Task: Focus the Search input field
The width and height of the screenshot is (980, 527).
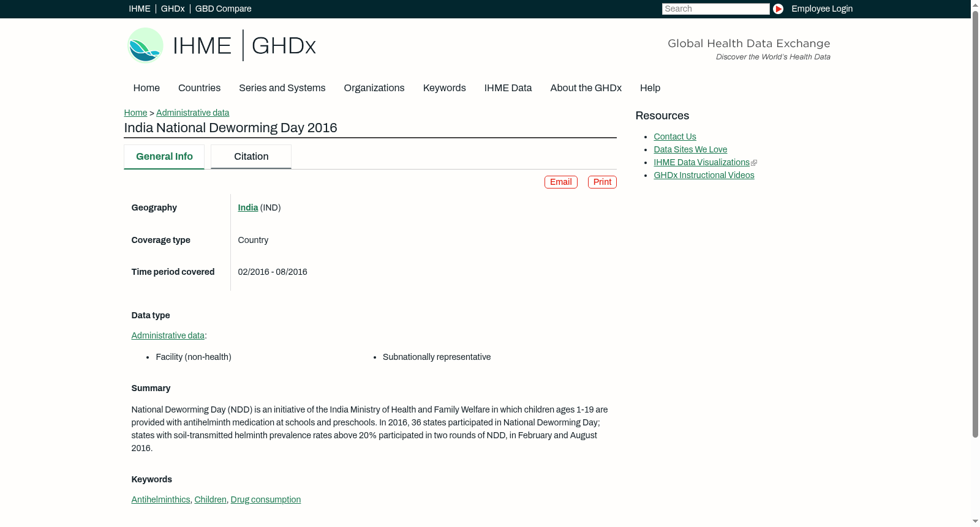Action: click(715, 9)
